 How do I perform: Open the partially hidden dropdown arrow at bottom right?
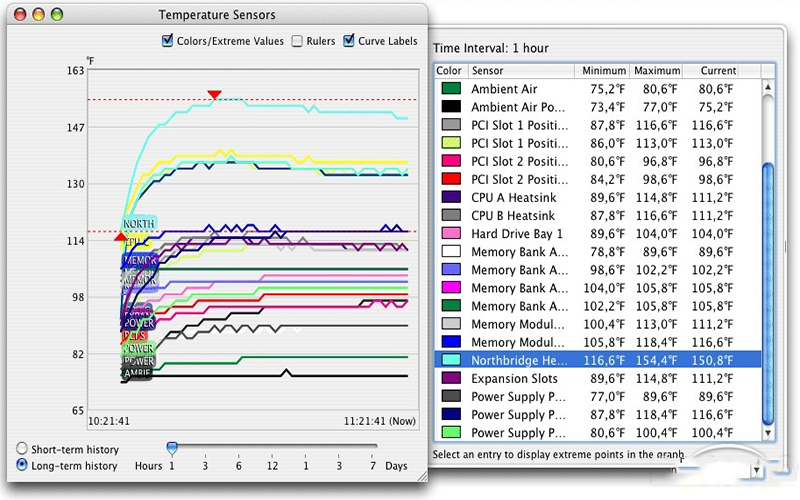point(757,470)
